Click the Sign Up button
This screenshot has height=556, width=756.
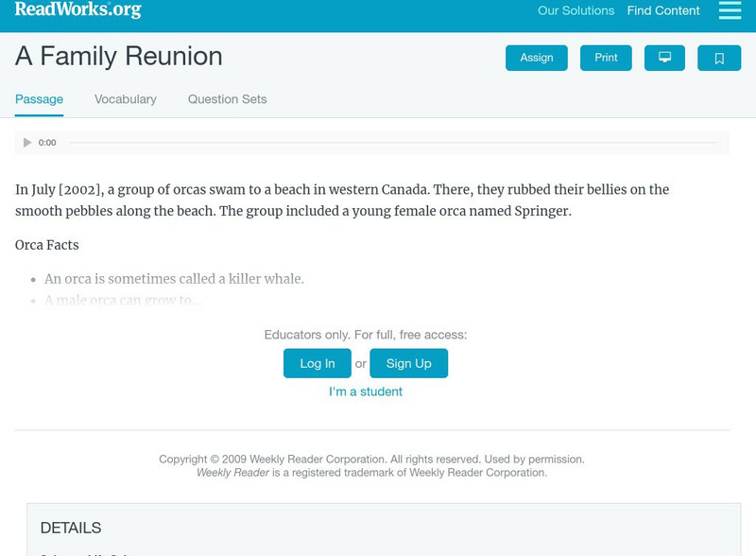(x=408, y=363)
